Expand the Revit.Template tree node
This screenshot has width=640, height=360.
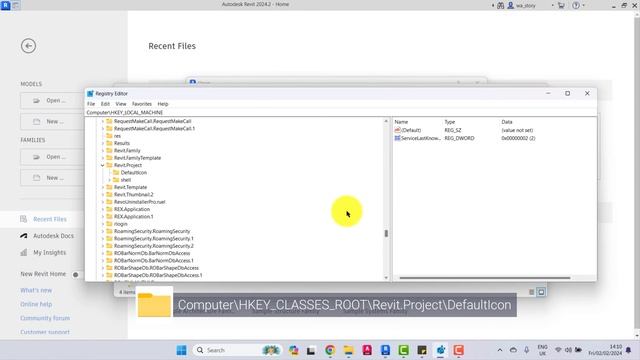point(102,187)
